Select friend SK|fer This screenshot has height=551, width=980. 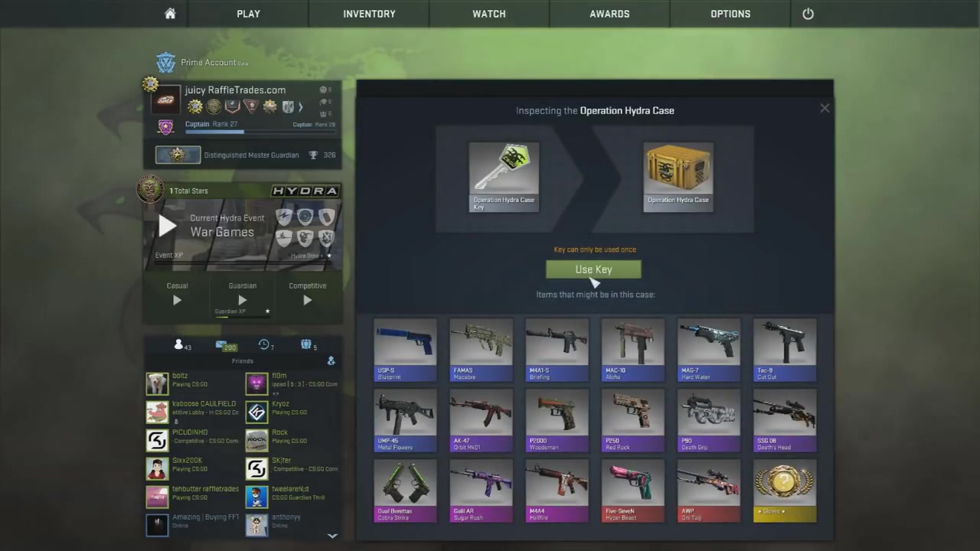click(x=292, y=468)
